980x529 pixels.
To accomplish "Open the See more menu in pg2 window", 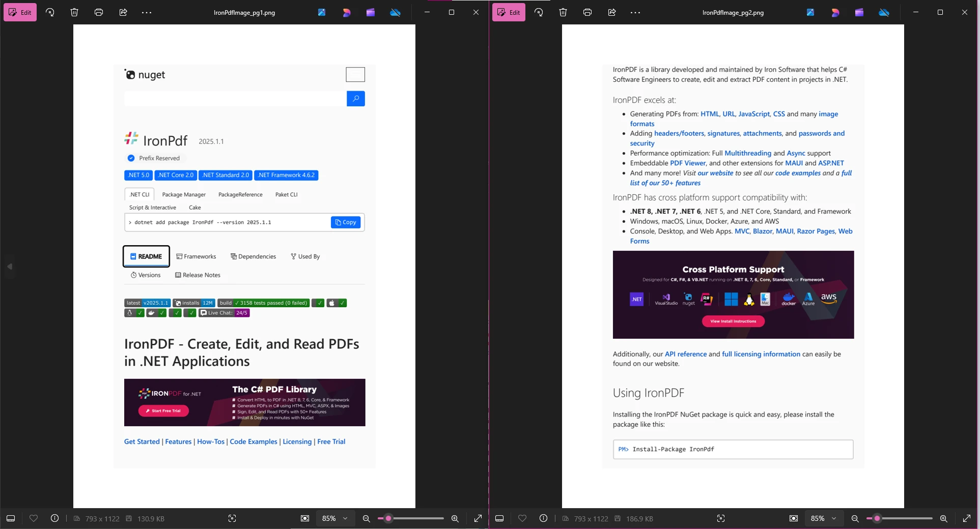I will [x=635, y=12].
